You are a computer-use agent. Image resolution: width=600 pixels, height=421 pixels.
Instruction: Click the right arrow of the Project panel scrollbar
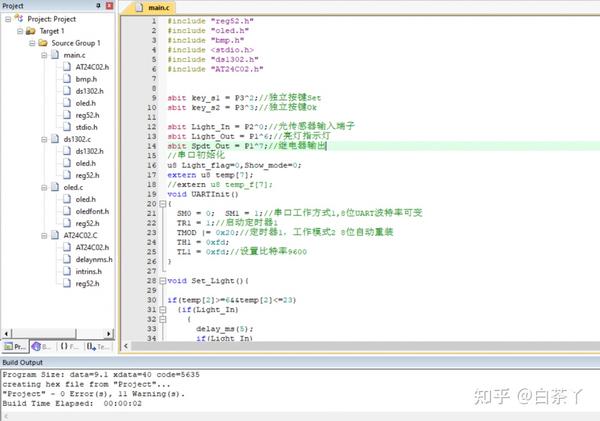point(109,334)
